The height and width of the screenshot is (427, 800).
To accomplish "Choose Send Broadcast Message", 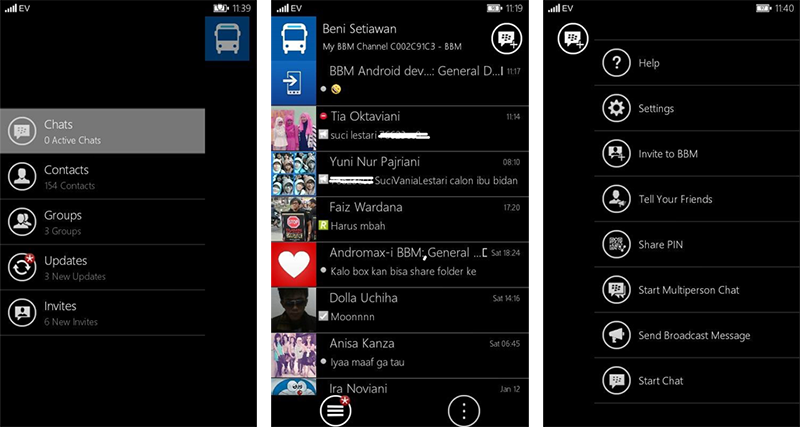I will 697,335.
